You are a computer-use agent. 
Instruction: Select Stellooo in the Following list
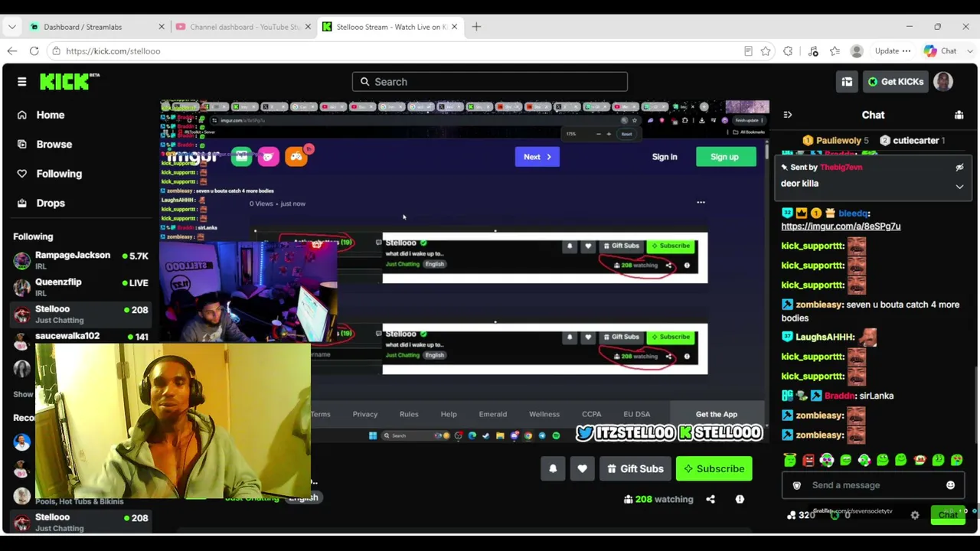point(80,315)
